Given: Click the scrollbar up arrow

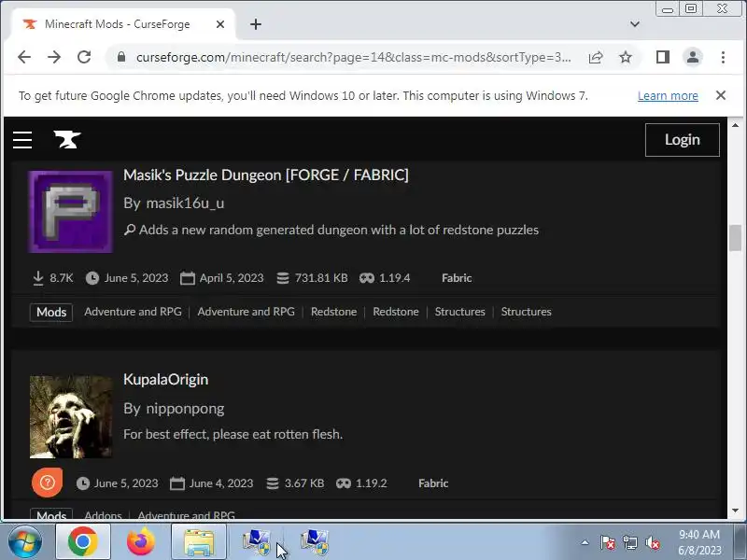Looking at the screenshot, I should (735, 125).
